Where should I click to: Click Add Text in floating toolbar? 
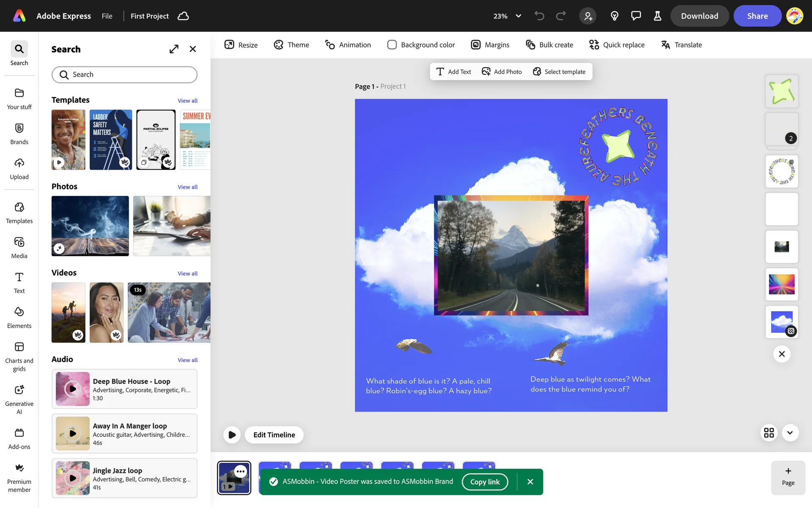453,72
